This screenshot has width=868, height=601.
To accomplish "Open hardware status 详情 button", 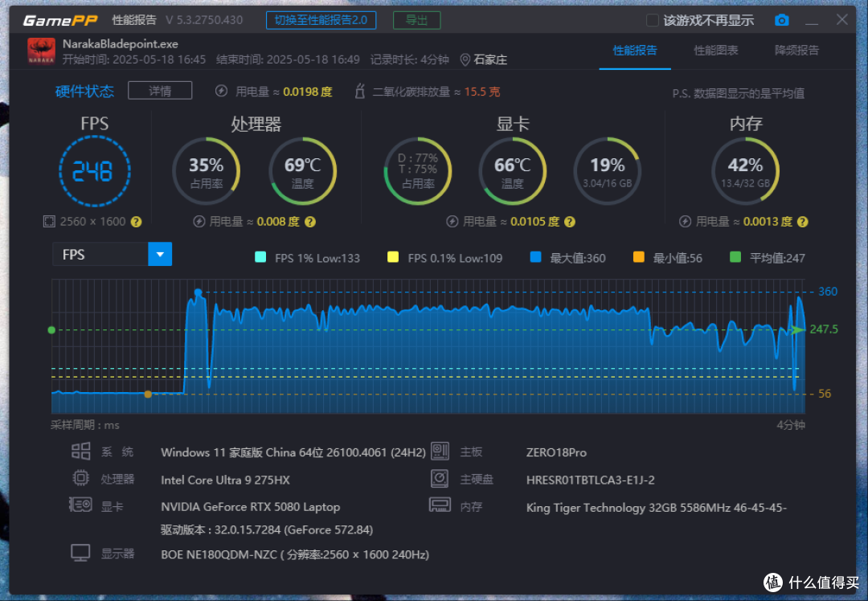I will point(160,91).
